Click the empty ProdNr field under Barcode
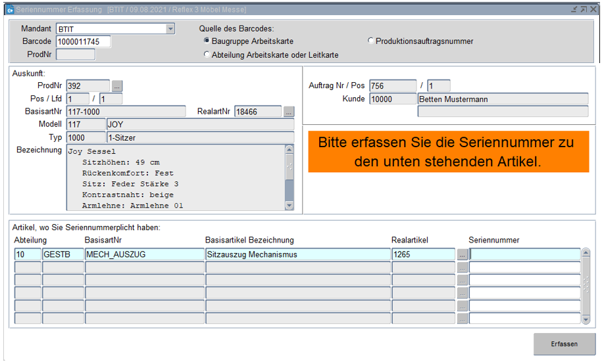Viewport: 602px width, 364px height. point(75,54)
